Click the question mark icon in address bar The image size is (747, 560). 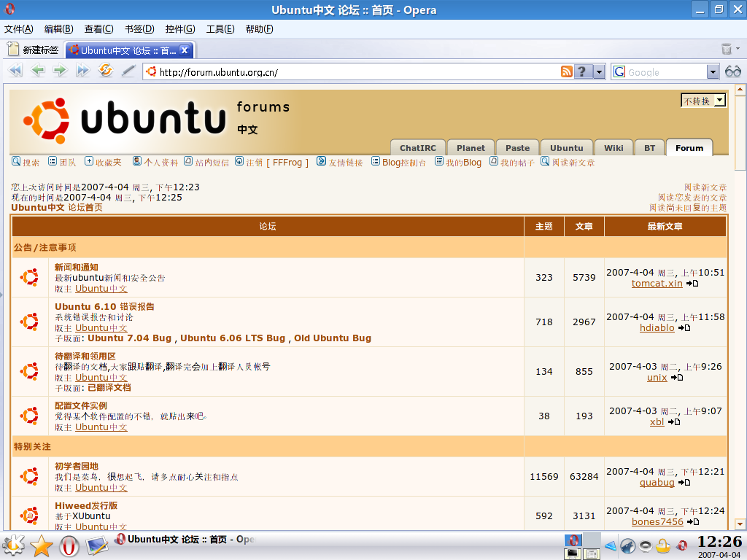tap(582, 72)
